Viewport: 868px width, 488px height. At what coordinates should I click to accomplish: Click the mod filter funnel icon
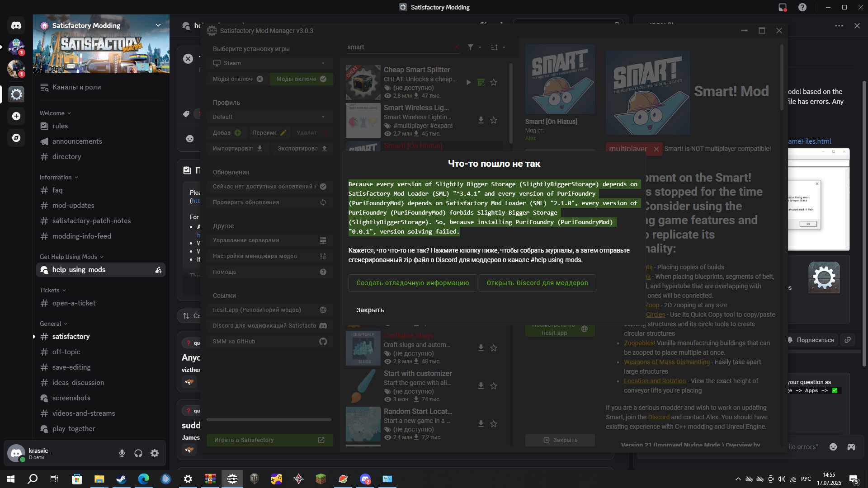coord(471,47)
